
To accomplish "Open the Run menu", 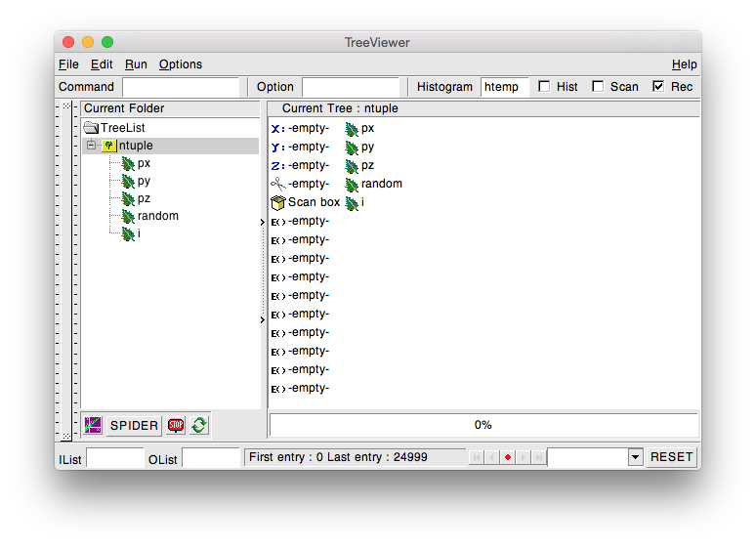I will 136,64.
